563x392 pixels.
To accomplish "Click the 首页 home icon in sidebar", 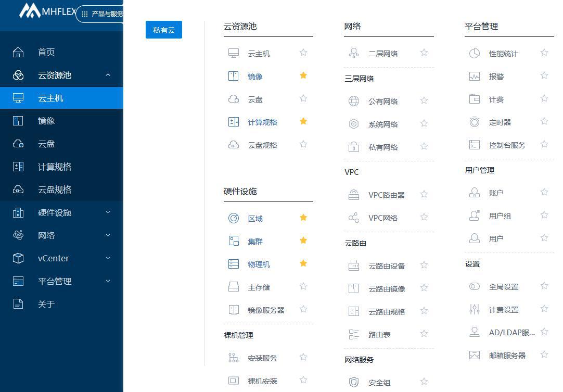I will pos(18,52).
